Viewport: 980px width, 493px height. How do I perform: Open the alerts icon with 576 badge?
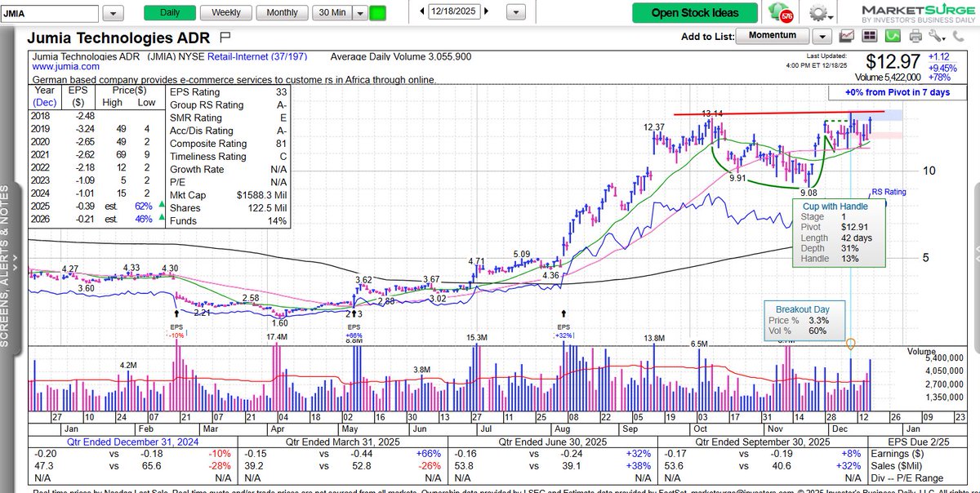781,13
